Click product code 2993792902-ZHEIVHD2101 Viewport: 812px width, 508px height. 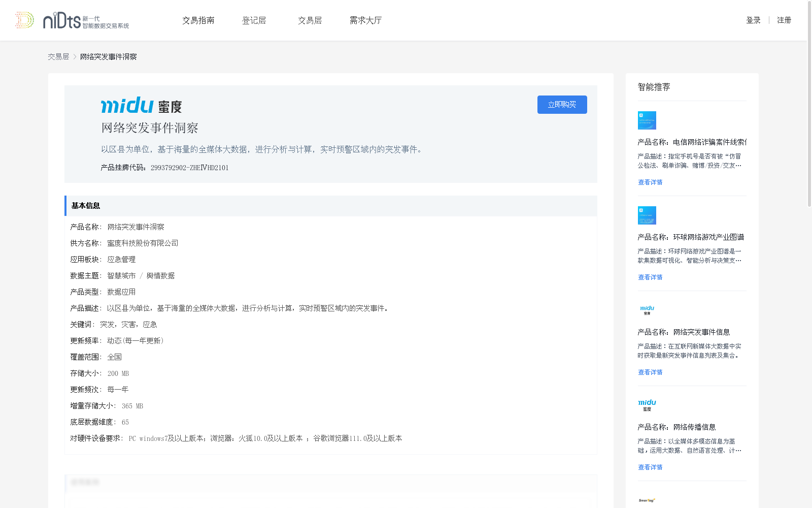tap(190, 168)
